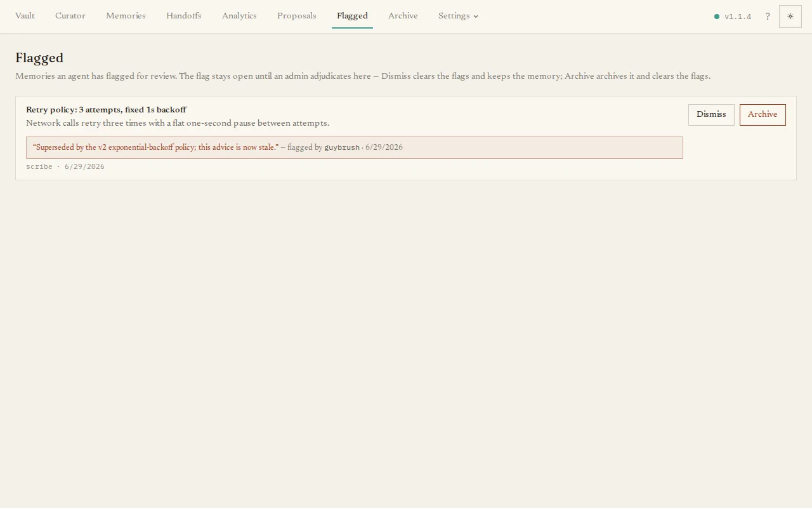Click the 'Flagged' page heading

pyautogui.click(x=39, y=58)
